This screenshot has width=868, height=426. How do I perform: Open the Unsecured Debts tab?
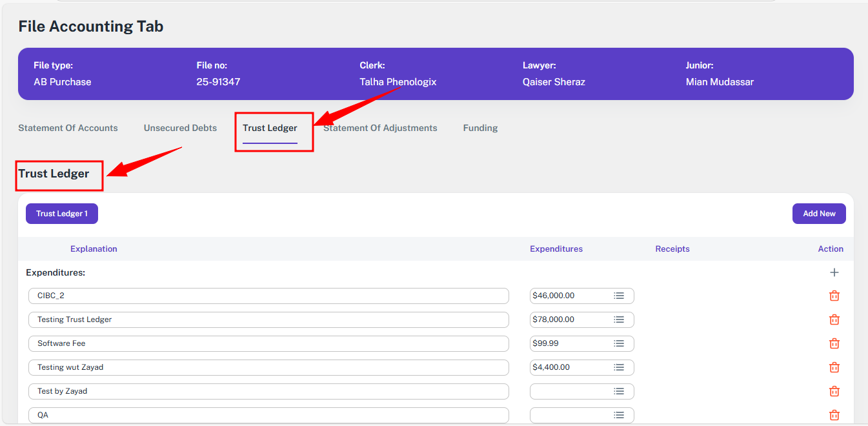[x=180, y=128]
